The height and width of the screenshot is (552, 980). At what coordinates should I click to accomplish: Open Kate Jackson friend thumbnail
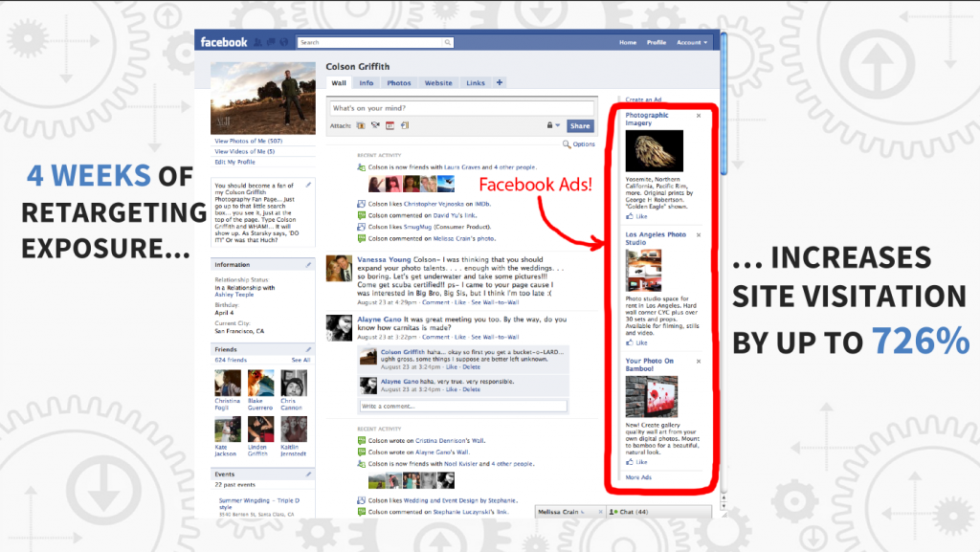228,430
